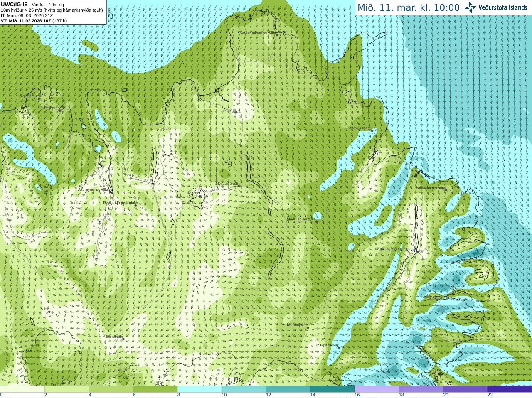Click the violet 20–22 m/s legend swatch
The image size is (532, 398).
point(465,389)
